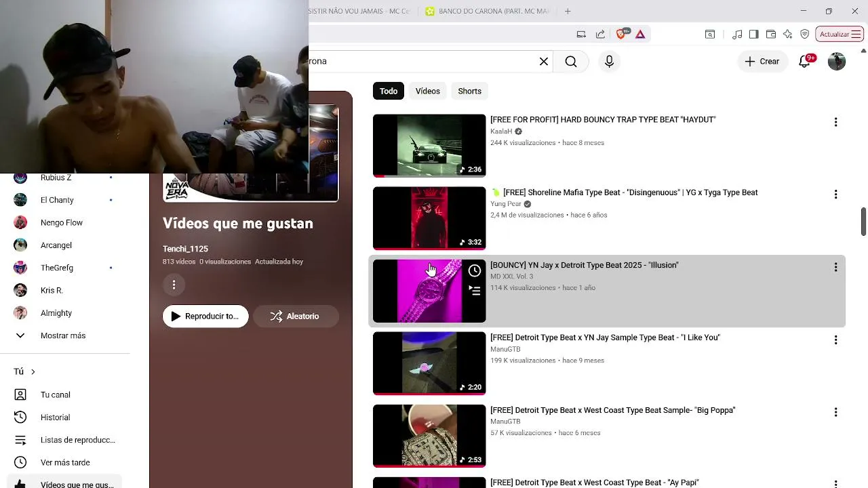Open the Shoreline Mafia Disingenuous title link
Image resolution: width=868 pixels, height=488 pixels.
pos(624,192)
